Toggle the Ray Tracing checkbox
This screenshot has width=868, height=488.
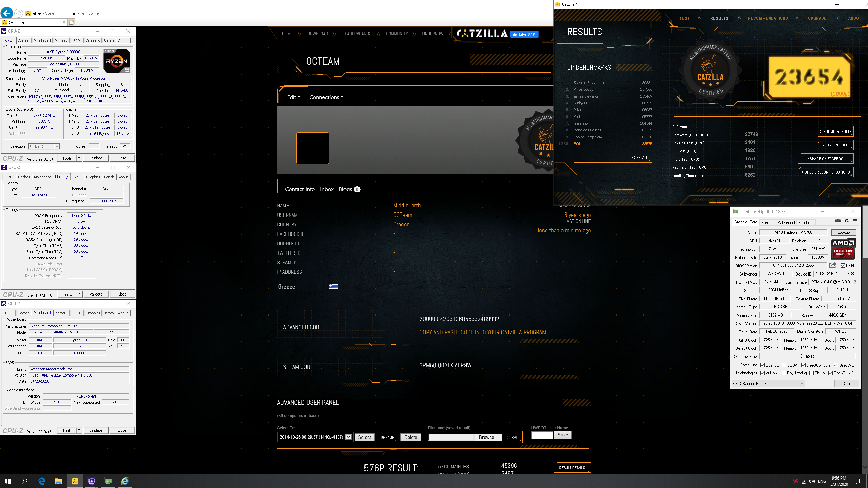784,373
